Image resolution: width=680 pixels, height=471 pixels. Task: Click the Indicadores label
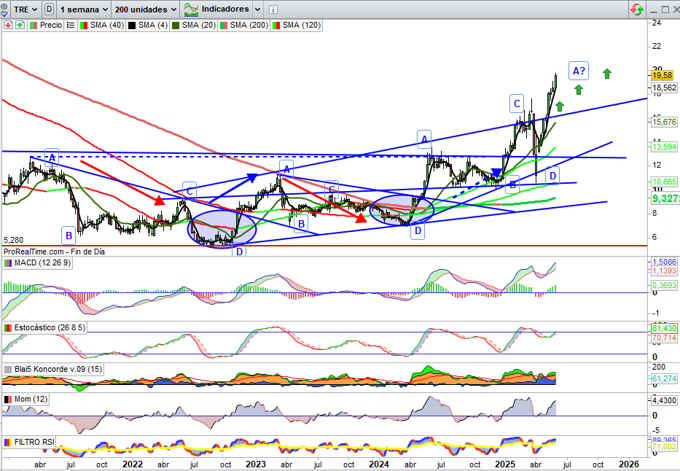225,9
